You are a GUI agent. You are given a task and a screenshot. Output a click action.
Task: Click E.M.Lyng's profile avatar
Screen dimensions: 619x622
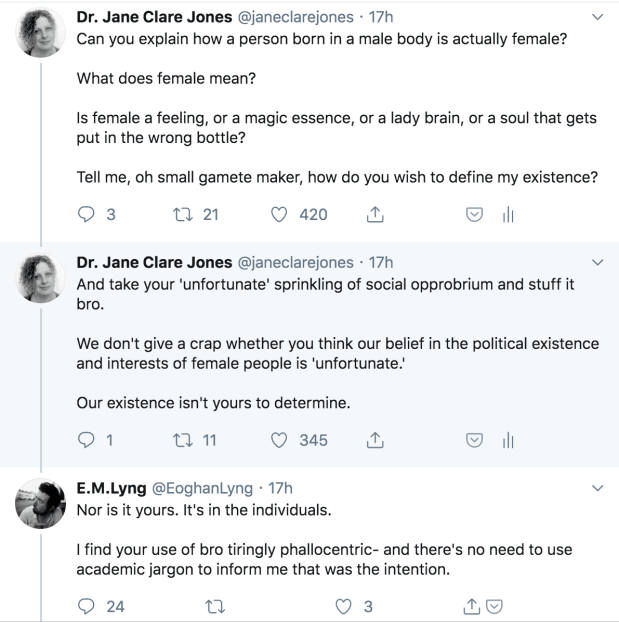click(x=41, y=507)
